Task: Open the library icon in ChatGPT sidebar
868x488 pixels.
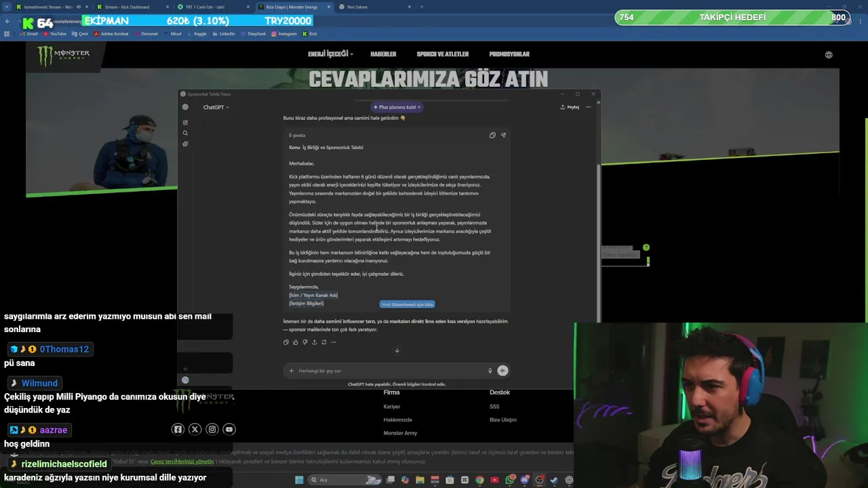Action: point(185,144)
